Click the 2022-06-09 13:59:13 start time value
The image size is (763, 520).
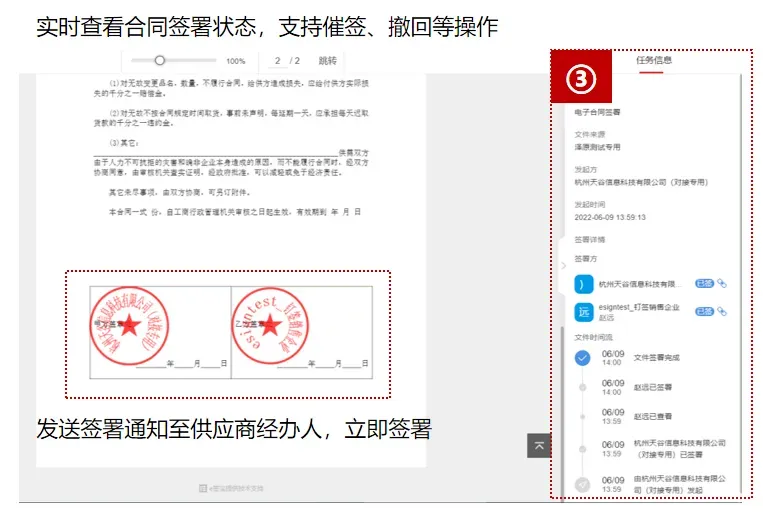coord(610,217)
